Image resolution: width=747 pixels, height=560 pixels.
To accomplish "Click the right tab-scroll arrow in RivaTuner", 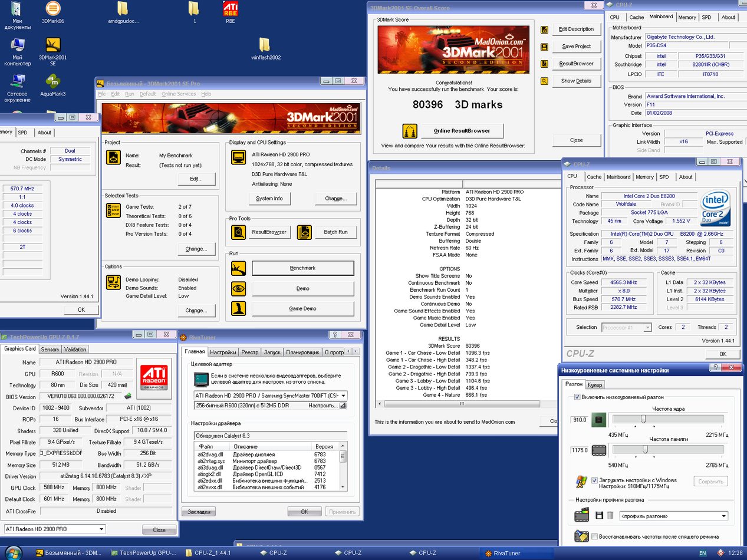I will 356,352.
